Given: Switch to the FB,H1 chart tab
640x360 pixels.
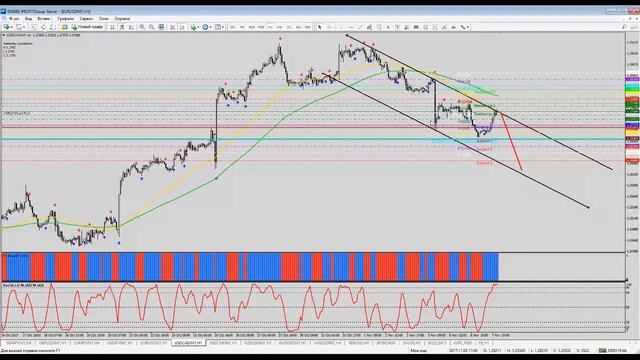Looking at the screenshot, I should point(483,343).
